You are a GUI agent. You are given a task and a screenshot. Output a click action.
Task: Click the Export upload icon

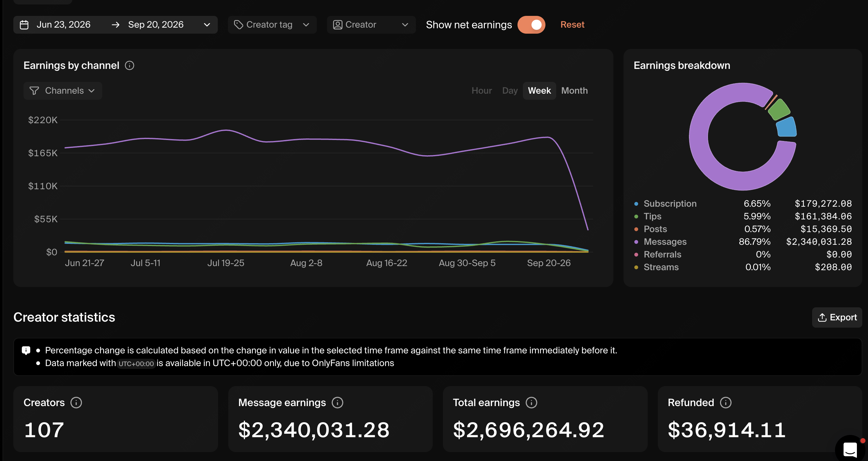[822, 317]
